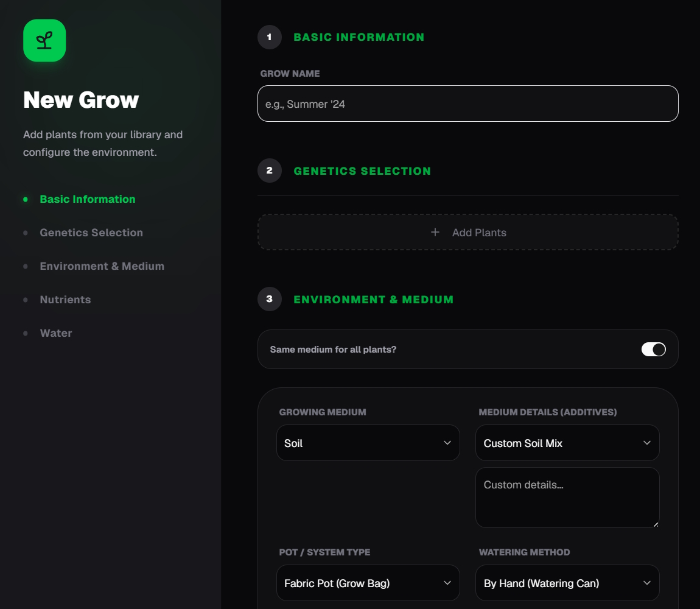Image resolution: width=700 pixels, height=609 pixels.
Task: Open the Growing Medium dropdown showing Soil
Action: (368, 443)
